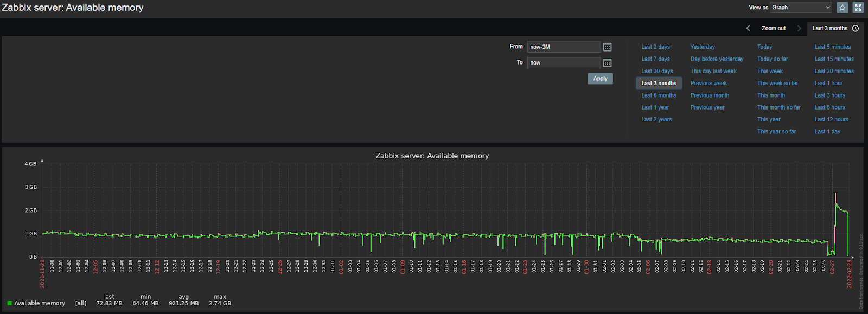Click the From input field
Image resolution: width=868 pixels, height=314 pixels.
pyautogui.click(x=564, y=47)
